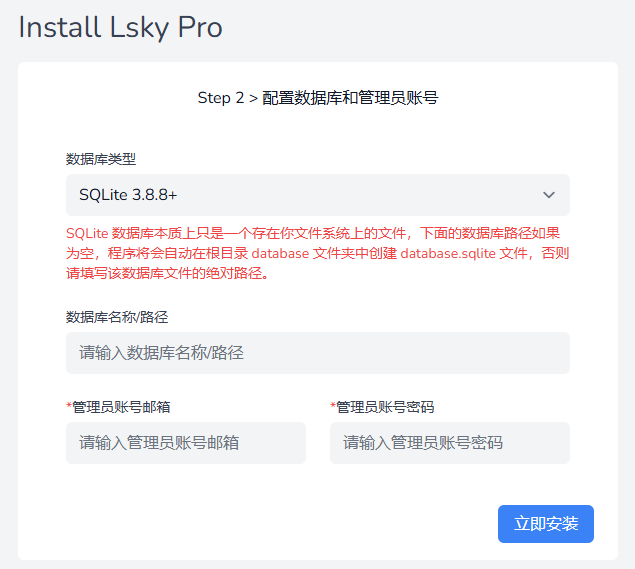Image resolution: width=635 pixels, height=569 pixels.
Task: Select the 管理员账号密码 password field
Action: tap(449, 443)
